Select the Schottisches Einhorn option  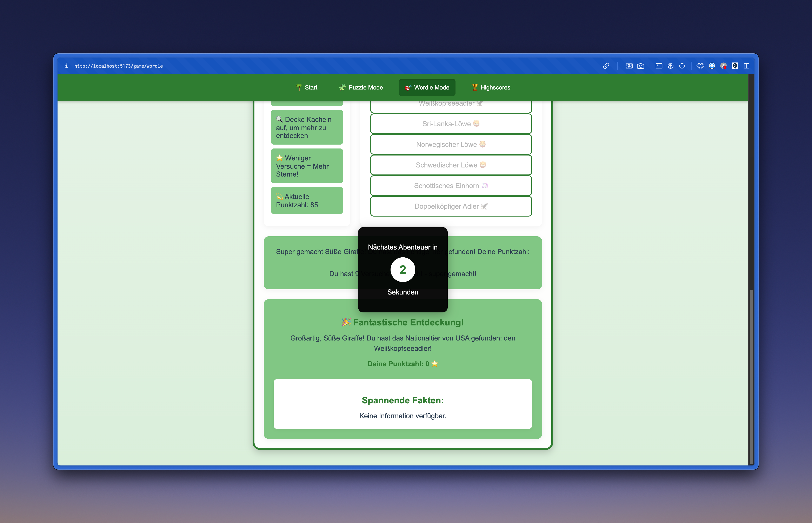click(451, 185)
